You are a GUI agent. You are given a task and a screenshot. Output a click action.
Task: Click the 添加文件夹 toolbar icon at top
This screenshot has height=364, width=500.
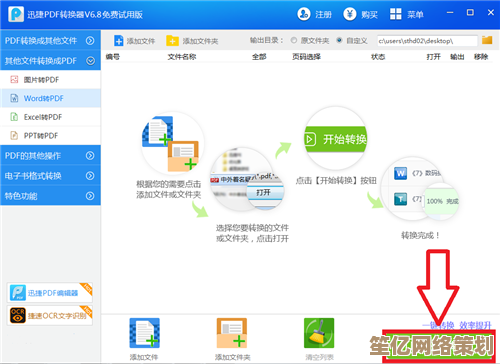pyautogui.click(x=172, y=41)
